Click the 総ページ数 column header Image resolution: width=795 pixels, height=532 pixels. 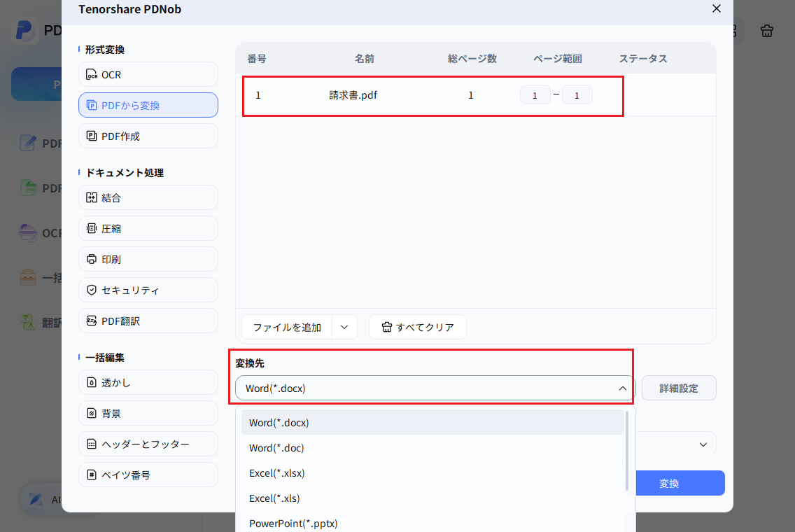[472, 59]
